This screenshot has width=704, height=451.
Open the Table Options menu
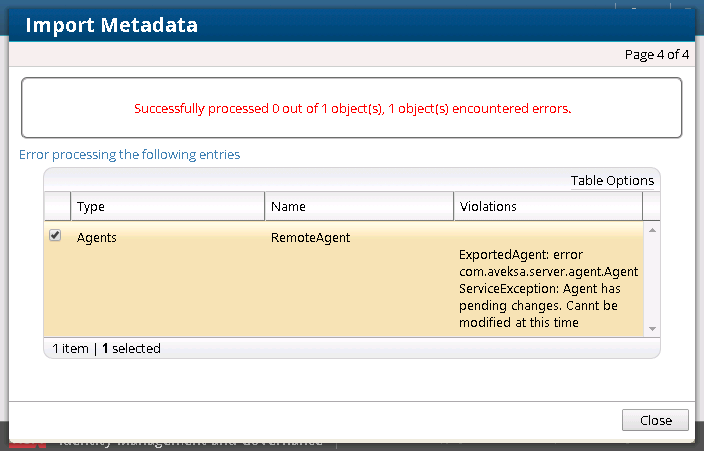click(612, 180)
